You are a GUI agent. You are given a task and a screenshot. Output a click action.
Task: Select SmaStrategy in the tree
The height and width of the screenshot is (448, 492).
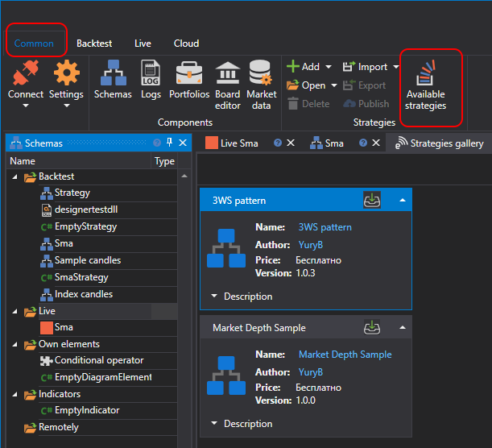(81, 277)
